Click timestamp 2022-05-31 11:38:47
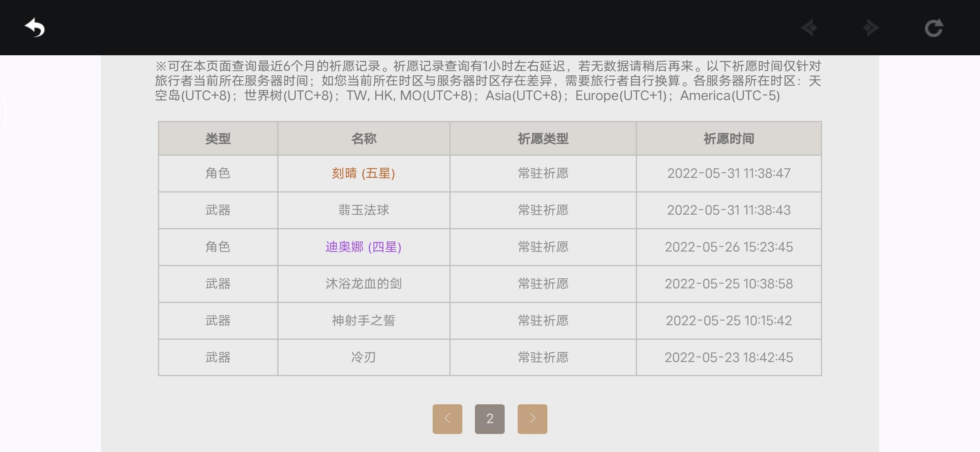The height and width of the screenshot is (452, 980). point(729,173)
